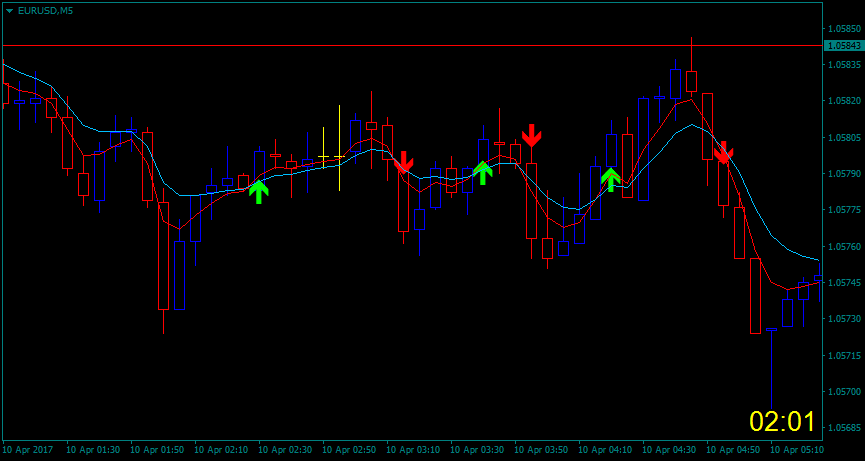Image resolution: width=865 pixels, height=461 pixels.
Task: Click the 1.05820 price scale label
Action: coord(844,101)
